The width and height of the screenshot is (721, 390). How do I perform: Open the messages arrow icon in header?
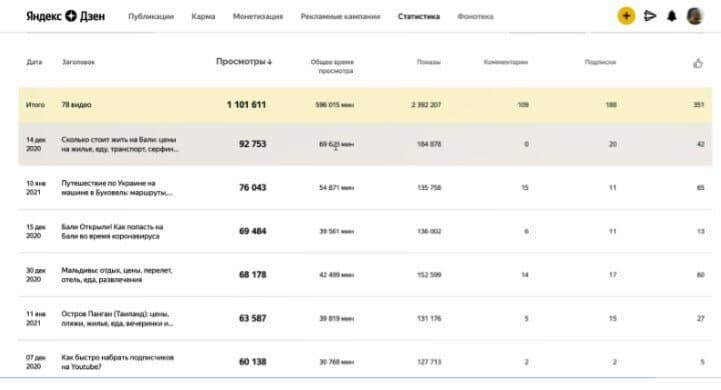point(650,16)
